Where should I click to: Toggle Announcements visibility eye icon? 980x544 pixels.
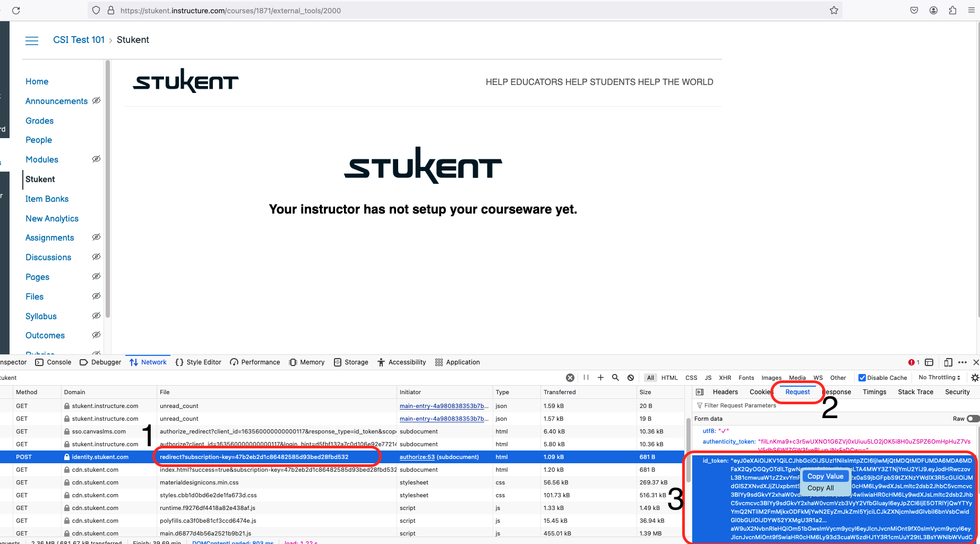96,100
